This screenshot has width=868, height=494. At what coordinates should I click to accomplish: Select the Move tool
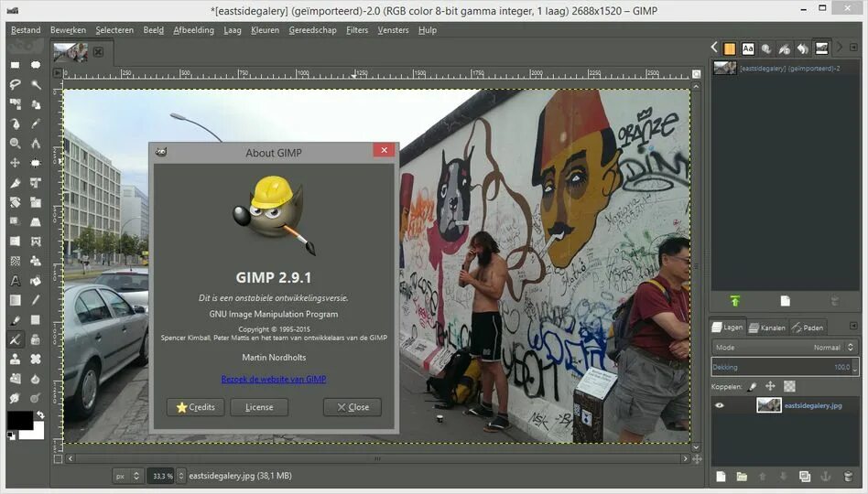15,163
